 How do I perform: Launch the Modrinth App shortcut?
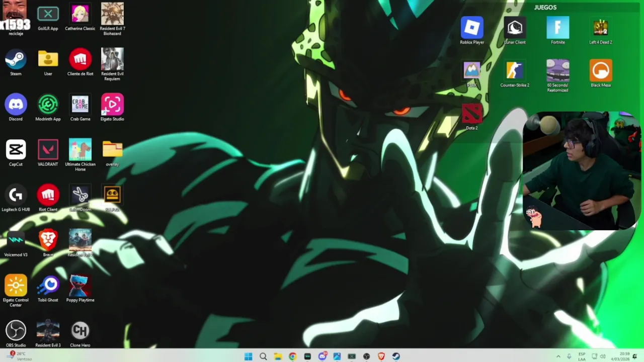tap(48, 108)
